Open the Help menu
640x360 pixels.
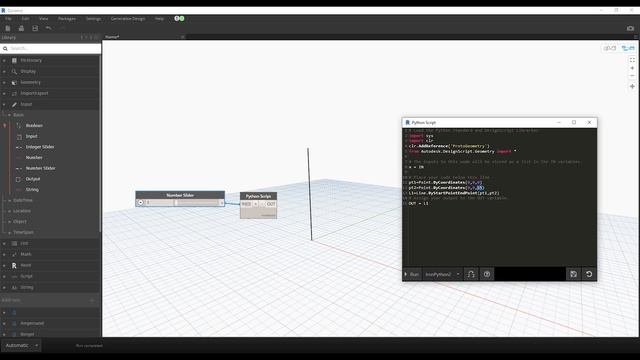tap(159, 19)
